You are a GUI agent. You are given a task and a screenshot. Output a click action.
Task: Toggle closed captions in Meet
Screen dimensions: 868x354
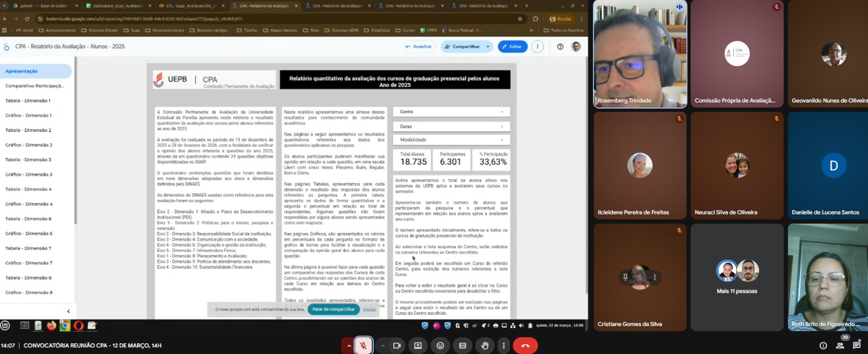[462, 345]
